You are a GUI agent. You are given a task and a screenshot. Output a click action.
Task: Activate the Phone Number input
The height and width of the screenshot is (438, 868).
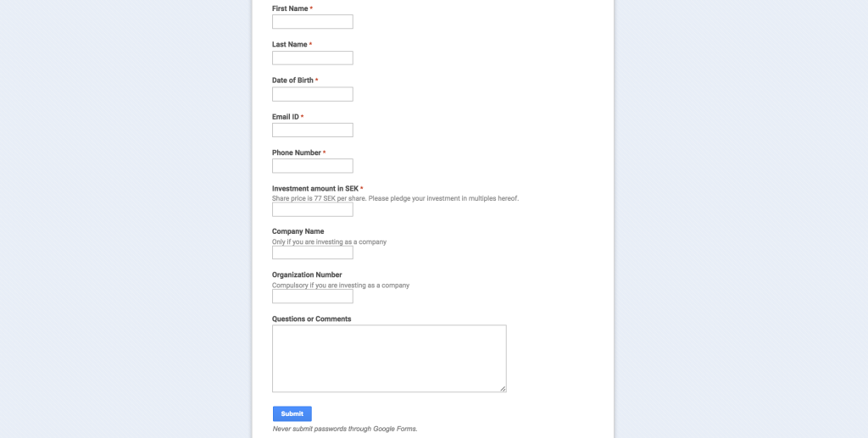pyautogui.click(x=312, y=166)
